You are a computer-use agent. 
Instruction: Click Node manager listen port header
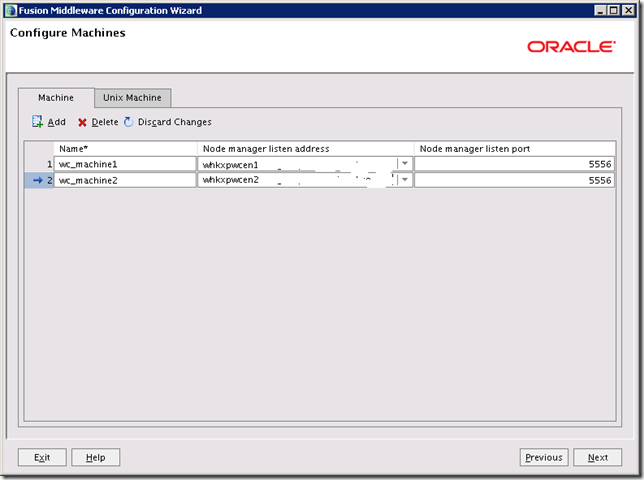(x=515, y=149)
